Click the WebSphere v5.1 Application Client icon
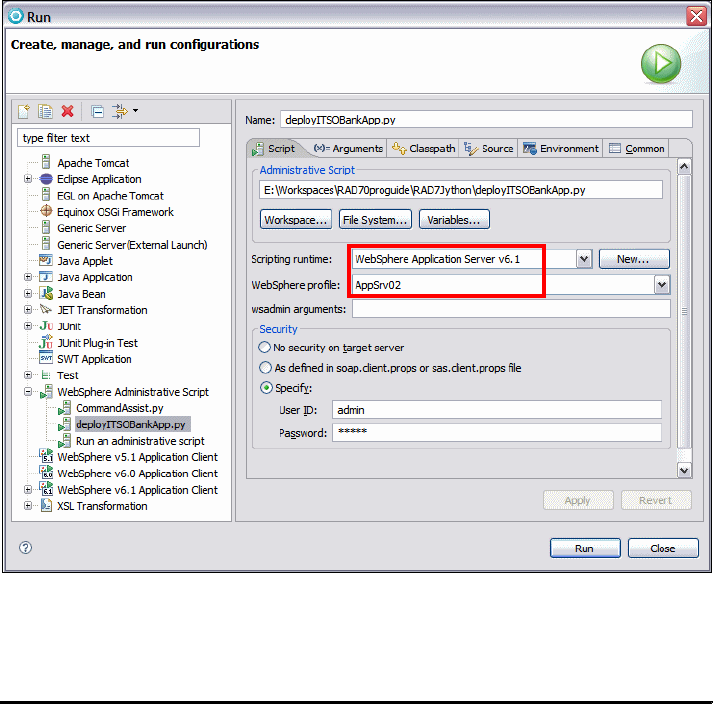The height and width of the screenshot is (704, 713). [x=46, y=456]
